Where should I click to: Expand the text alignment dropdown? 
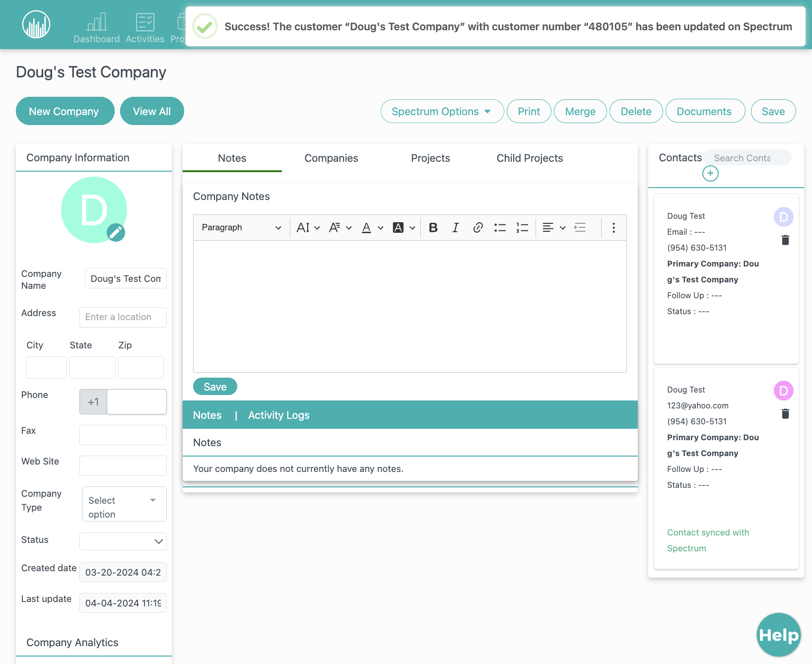click(x=554, y=227)
